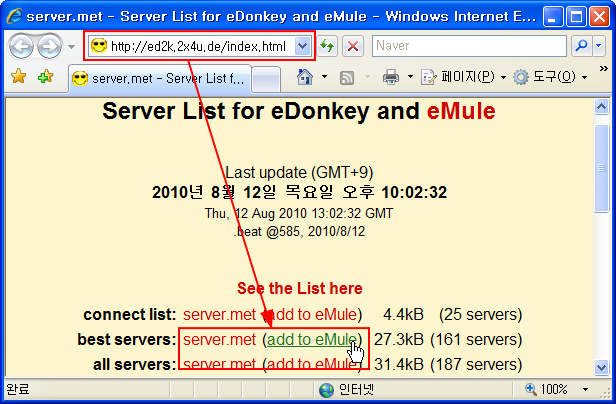The width and height of the screenshot is (616, 404).
Task: Click the See the List here text
Action: pyautogui.click(x=300, y=288)
